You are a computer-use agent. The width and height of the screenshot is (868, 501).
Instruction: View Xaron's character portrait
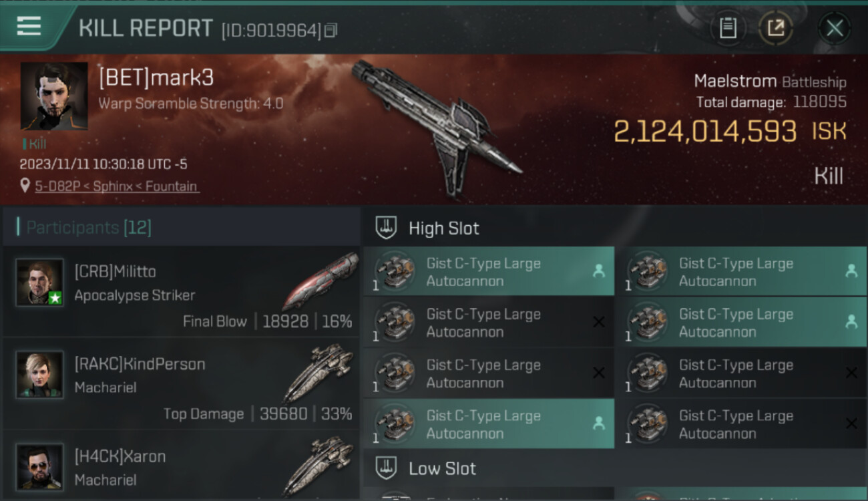tap(40, 467)
